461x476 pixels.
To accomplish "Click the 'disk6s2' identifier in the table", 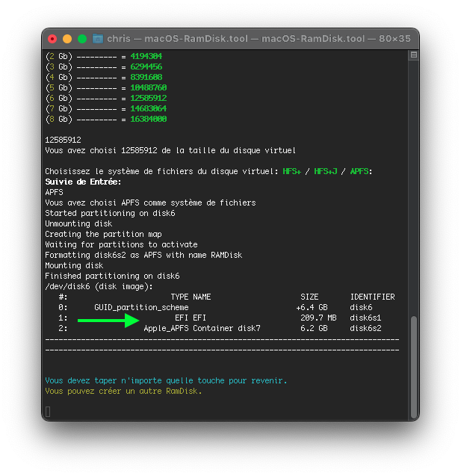I will point(365,329).
